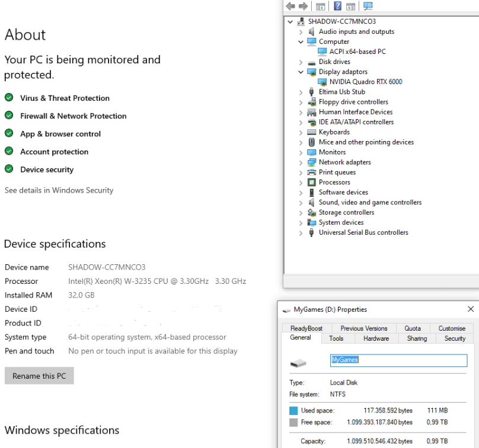Open See details in Windows Security link
Image resolution: width=479 pixels, height=448 pixels.
(x=59, y=190)
